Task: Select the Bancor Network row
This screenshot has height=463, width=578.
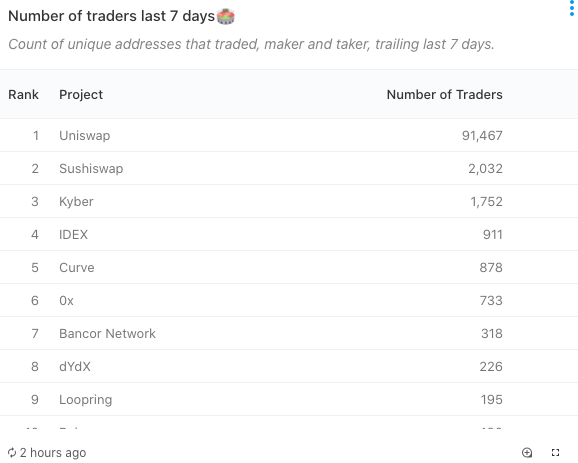Action: 289,333
